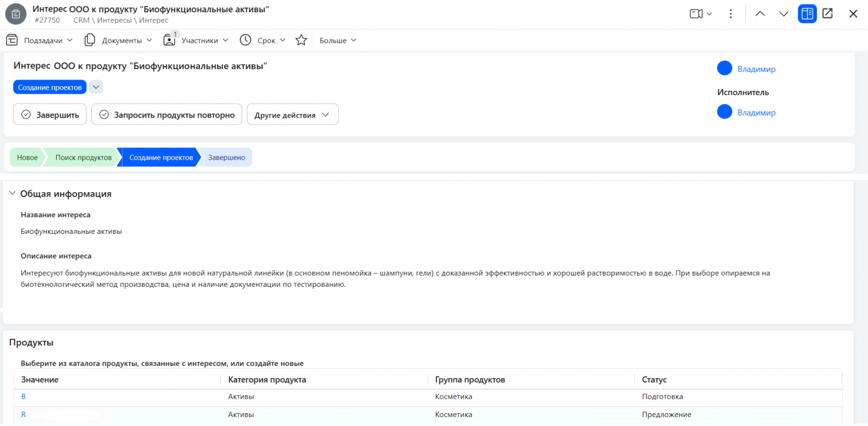Toggle the split-pane layout view button
868x426 pixels.
[807, 13]
